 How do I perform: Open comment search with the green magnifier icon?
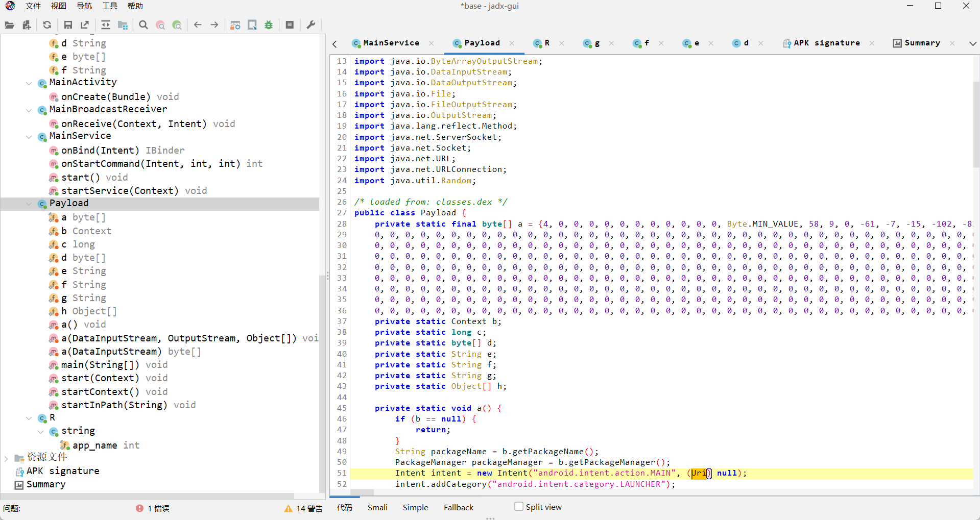coord(177,25)
